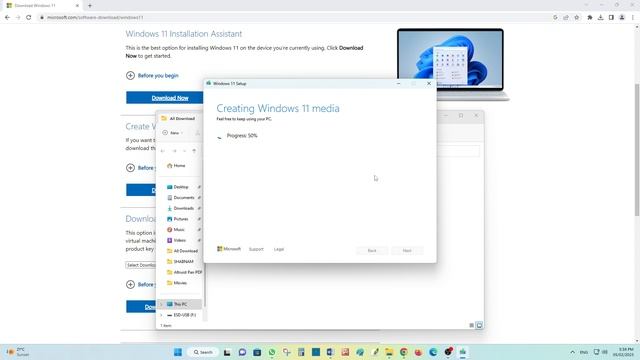Open Microsoft Edge from taskbar
Screen dimensions: 640x360
[433, 352]
